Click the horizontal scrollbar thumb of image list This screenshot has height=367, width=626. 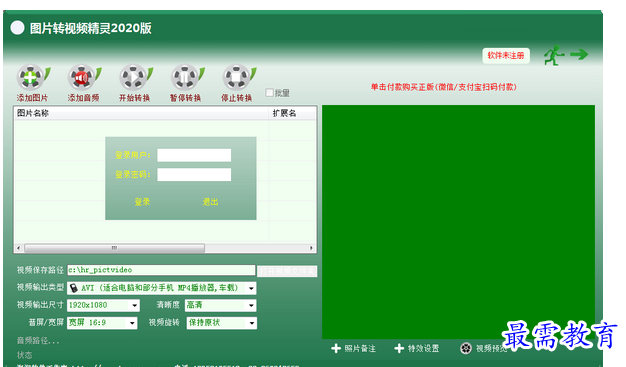point(115,248)
